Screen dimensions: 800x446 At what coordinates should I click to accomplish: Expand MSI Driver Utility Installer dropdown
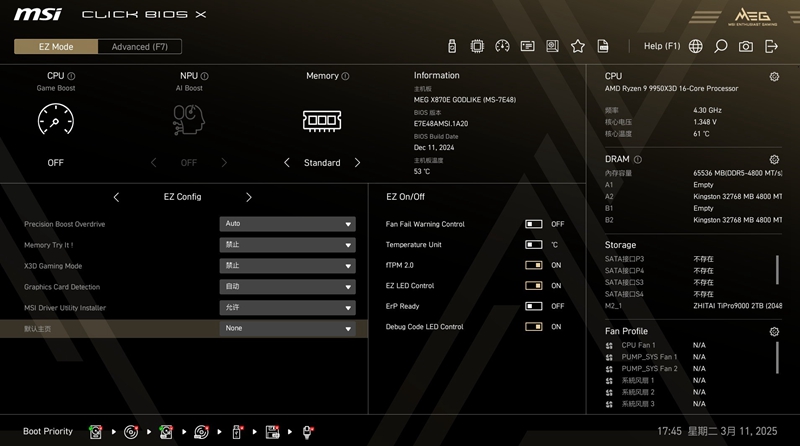(x=288, y=308)
